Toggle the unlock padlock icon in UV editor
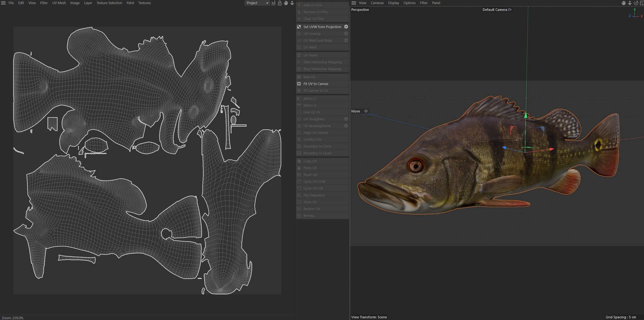 coord(279,3)
